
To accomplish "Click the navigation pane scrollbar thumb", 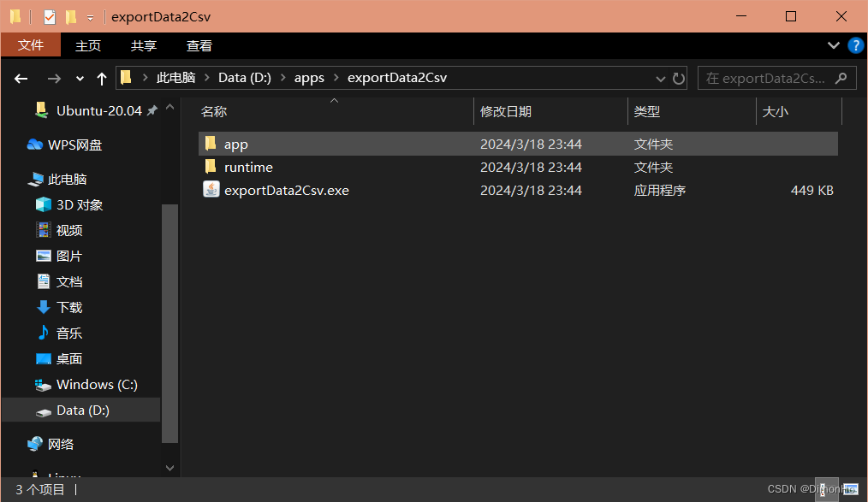I will (x=170, y=323).
